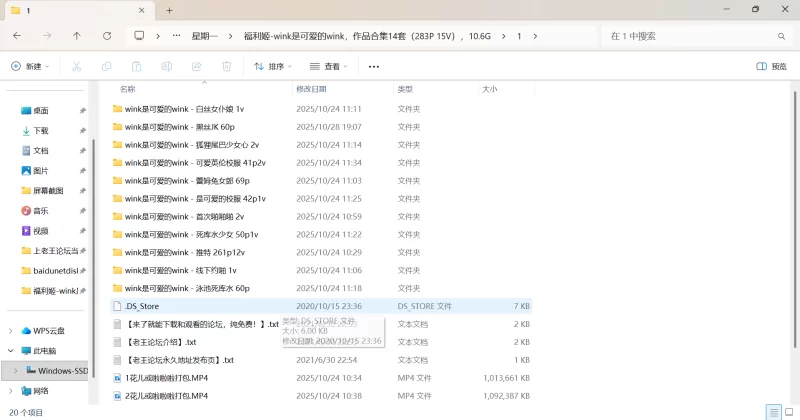Image resolution: width=800 pixels, height=420 pixels.
Task: Click the Back navigation arrow
Action: [x=17, y=35]
